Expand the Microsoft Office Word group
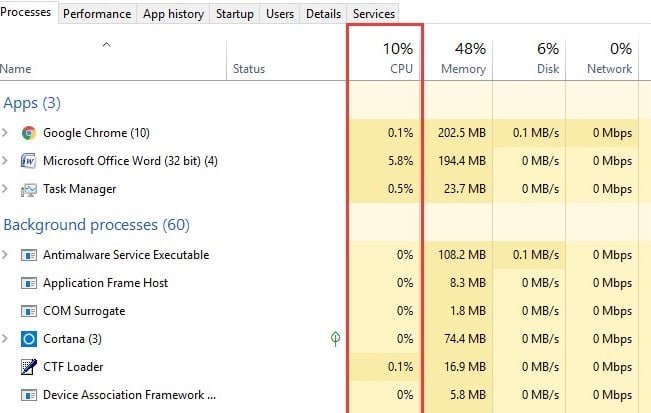The image size is (651, 413). [5, 161]
